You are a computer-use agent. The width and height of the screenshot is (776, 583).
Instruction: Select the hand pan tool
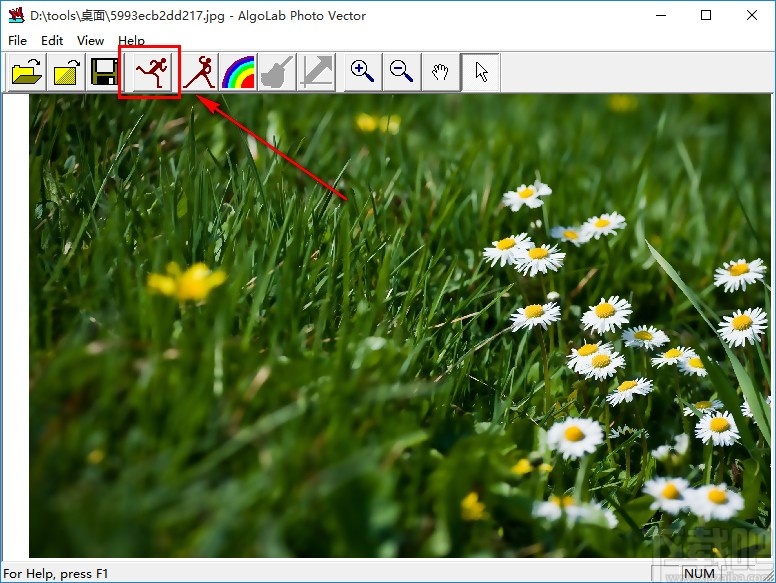(x=440, y=72)
